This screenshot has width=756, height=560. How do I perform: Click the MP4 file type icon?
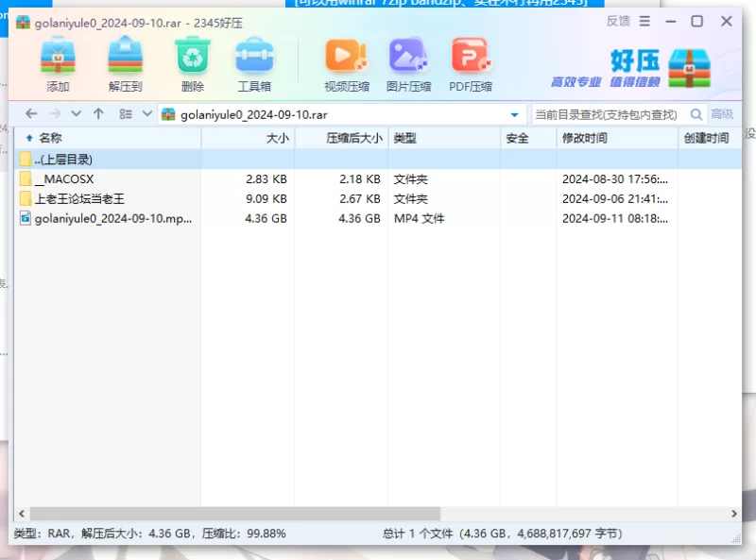(x=26, y=218)
